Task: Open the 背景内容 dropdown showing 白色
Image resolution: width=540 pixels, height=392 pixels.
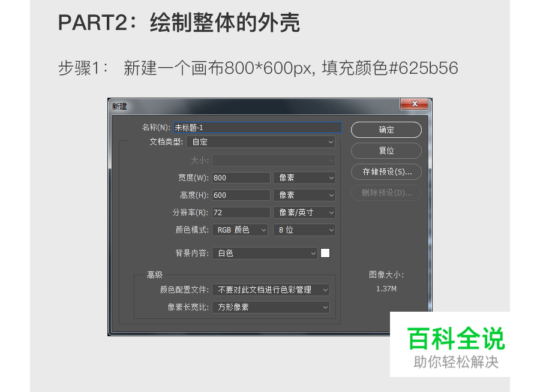Action: [x=265, y=253]
